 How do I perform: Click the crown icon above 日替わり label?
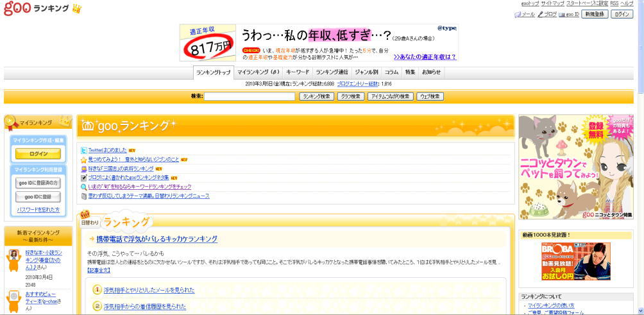(85, 214)
